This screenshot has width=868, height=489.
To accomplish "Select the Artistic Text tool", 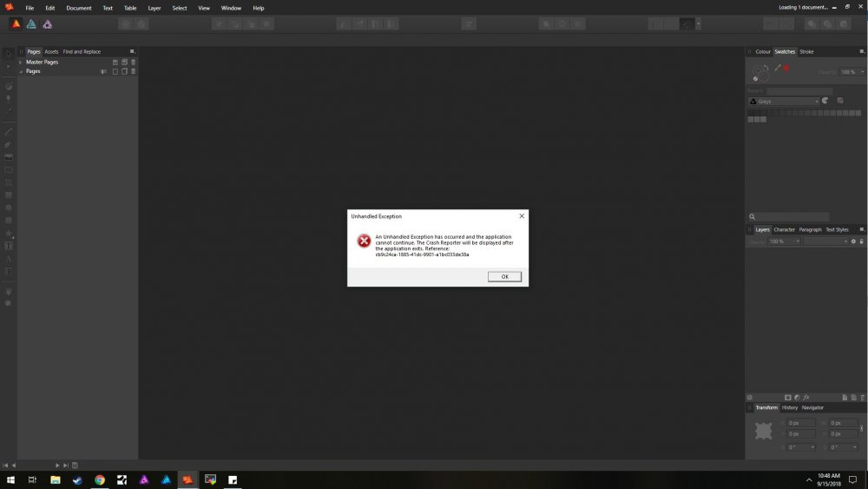I will 9,259.
